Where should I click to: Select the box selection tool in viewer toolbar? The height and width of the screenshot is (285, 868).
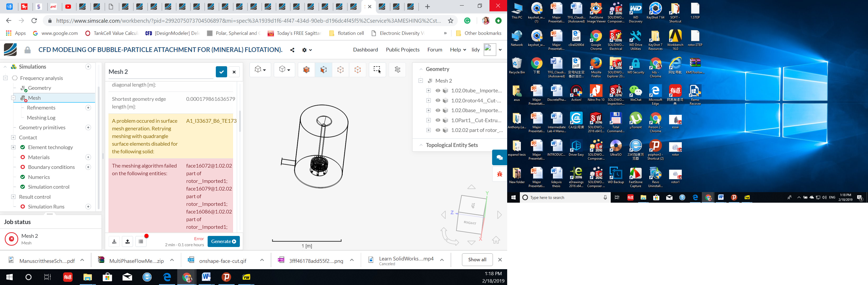point(377,69)
